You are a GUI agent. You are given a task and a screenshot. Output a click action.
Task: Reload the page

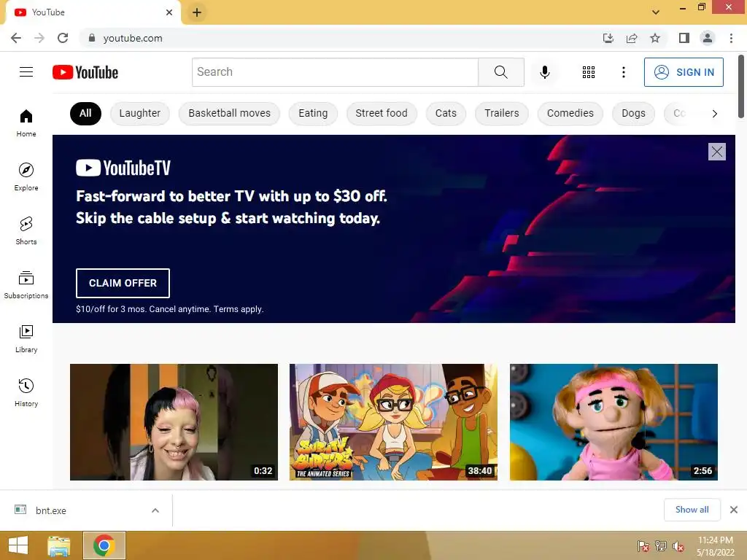(63, 38)
